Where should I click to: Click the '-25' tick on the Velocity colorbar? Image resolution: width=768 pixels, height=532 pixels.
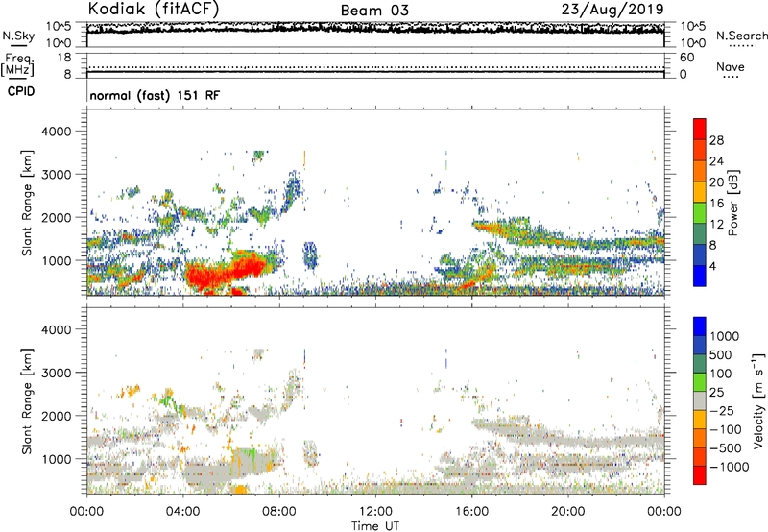coord(722,411)
